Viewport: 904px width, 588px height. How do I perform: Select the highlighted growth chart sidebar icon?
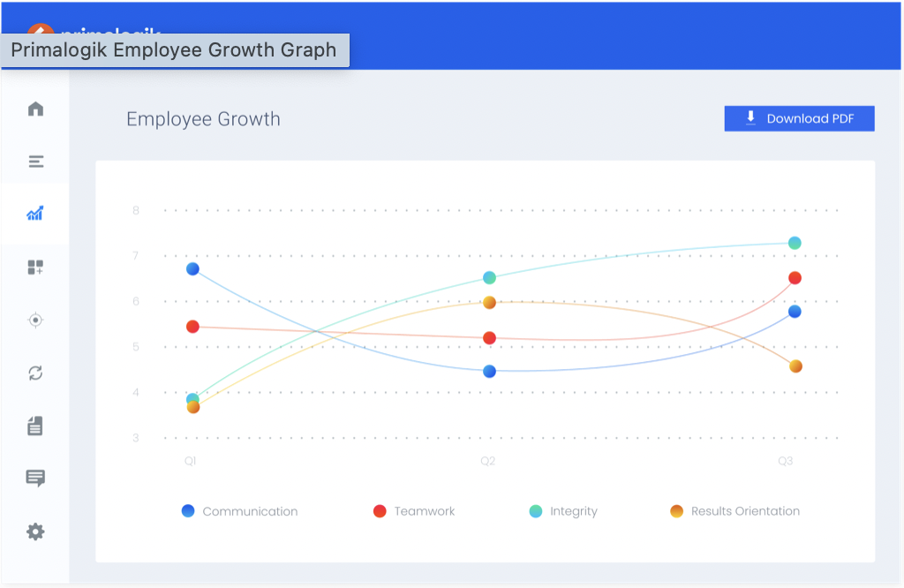[34, 214]
